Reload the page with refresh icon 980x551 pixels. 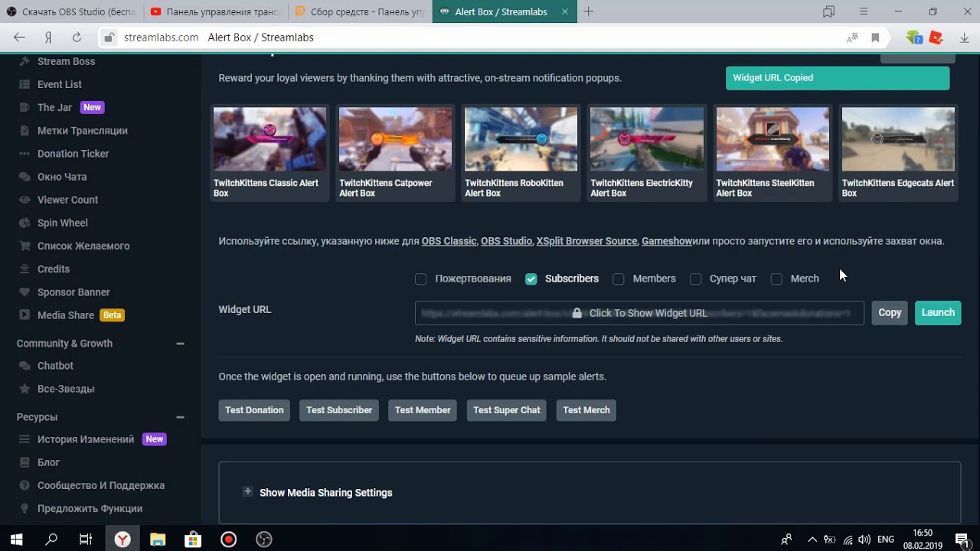[x=77, y=37]
